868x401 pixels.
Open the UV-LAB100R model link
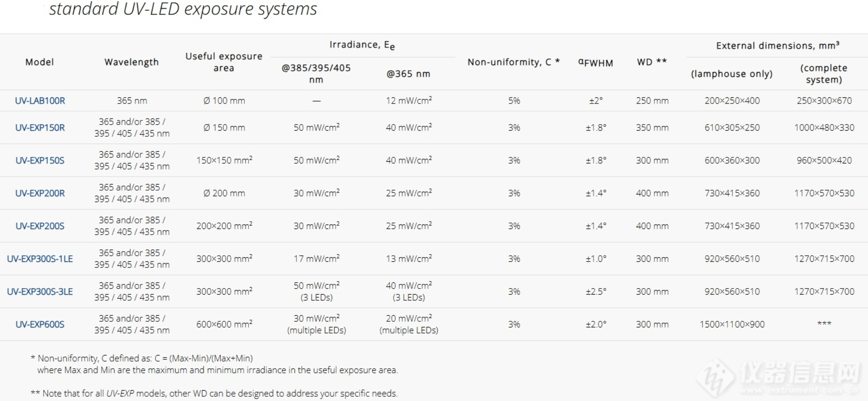40,101
